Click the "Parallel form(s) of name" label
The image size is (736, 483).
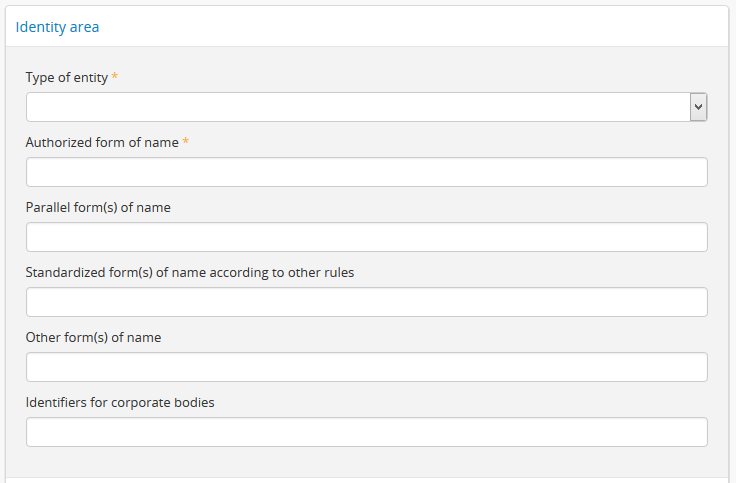[x=98, y=207]
